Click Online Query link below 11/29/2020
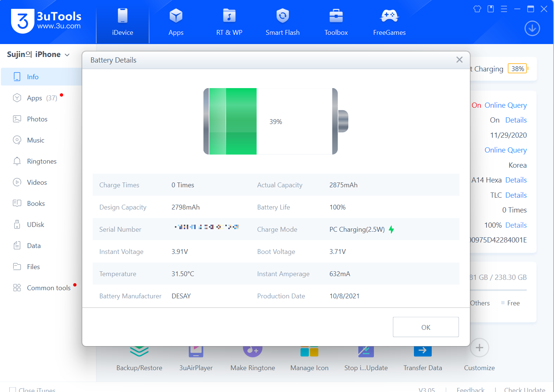This screenshot has width=554, height=392. click(505, 150)
